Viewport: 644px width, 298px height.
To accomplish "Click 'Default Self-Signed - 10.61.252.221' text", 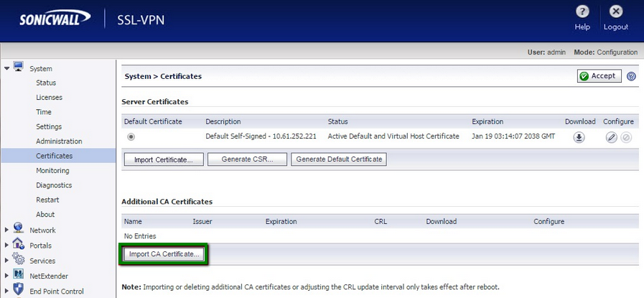I will 261,136.
